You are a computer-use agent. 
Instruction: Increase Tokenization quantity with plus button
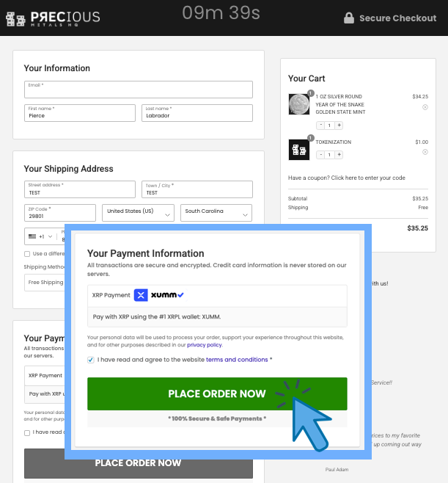[339, 155]
